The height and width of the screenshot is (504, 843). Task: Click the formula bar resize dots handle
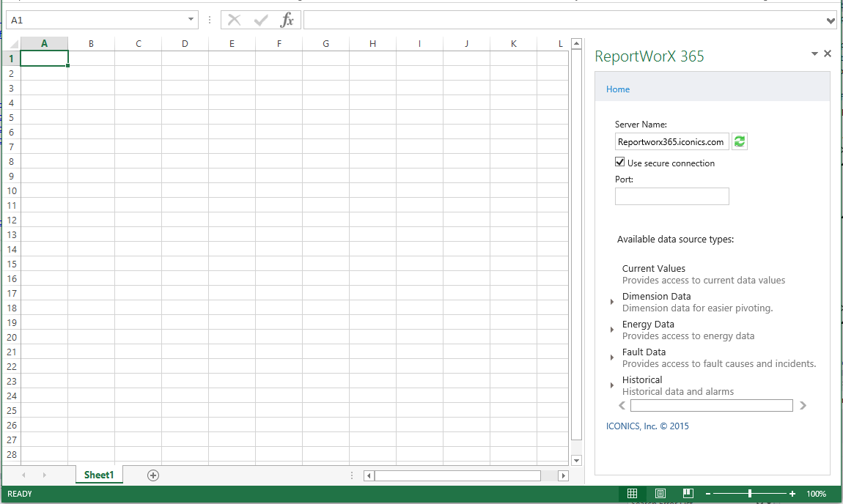(x=209, y=21)
